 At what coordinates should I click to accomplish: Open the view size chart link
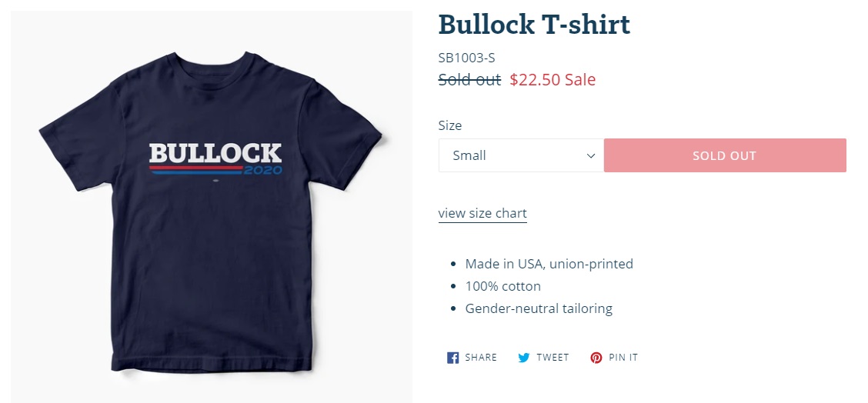coord(482,213)
